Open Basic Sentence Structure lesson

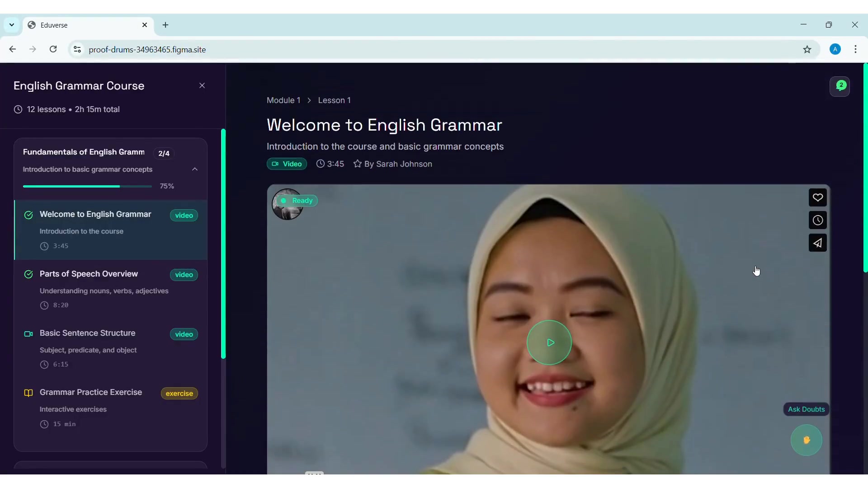(111, 348)
